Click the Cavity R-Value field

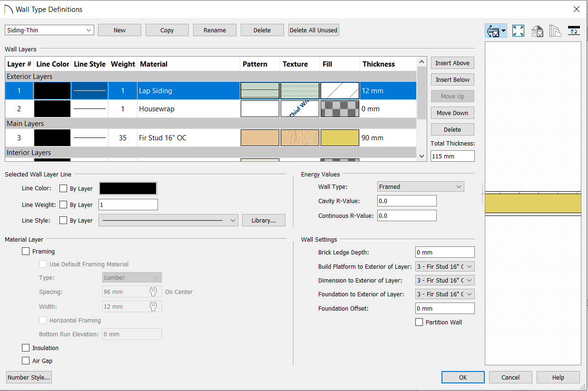407,201
